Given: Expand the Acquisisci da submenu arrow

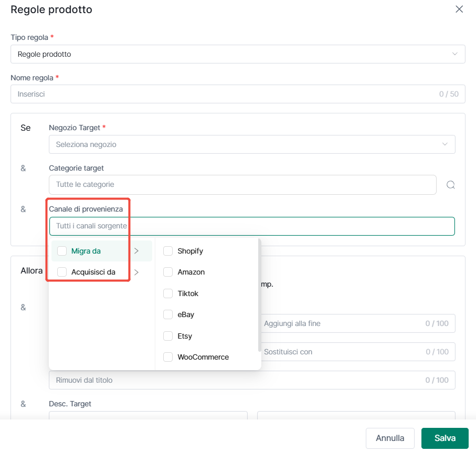Looking at the screenshot, I should pyautogui.click(x=136, y=272).
